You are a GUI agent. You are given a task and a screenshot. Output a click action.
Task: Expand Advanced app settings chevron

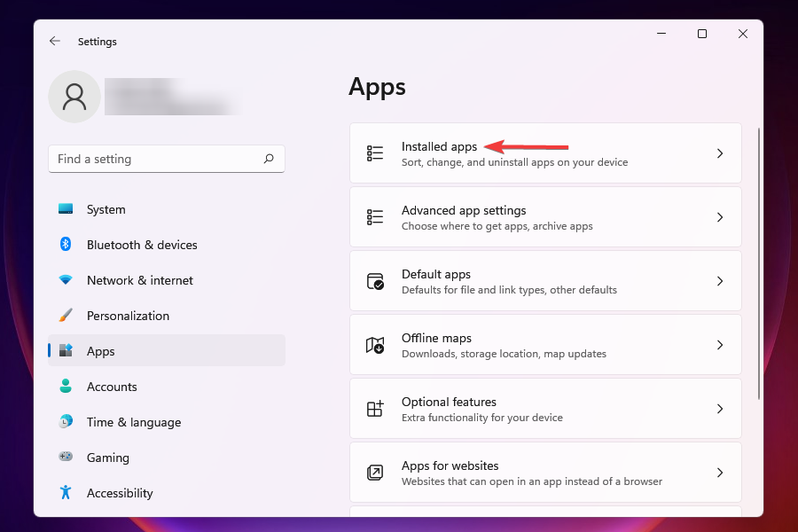[720, 217]
